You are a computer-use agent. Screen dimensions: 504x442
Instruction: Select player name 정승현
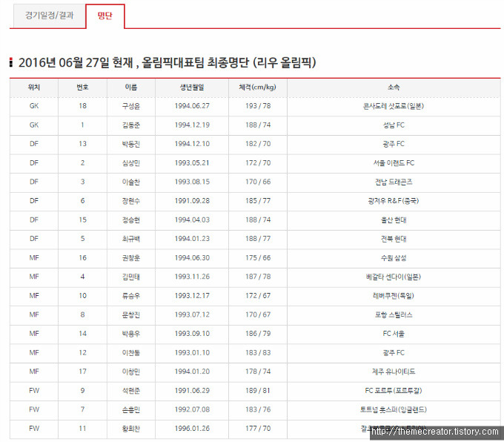click(x=131, y=220)
